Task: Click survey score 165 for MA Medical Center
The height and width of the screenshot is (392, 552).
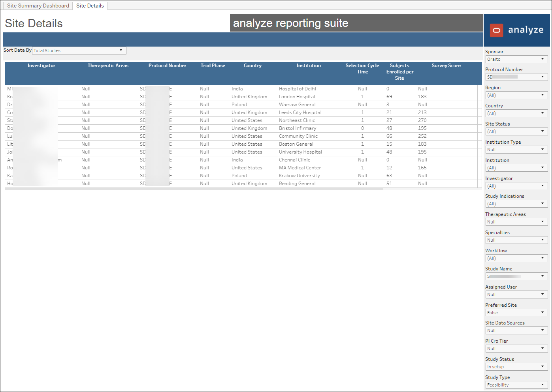Action: (422, 168)
